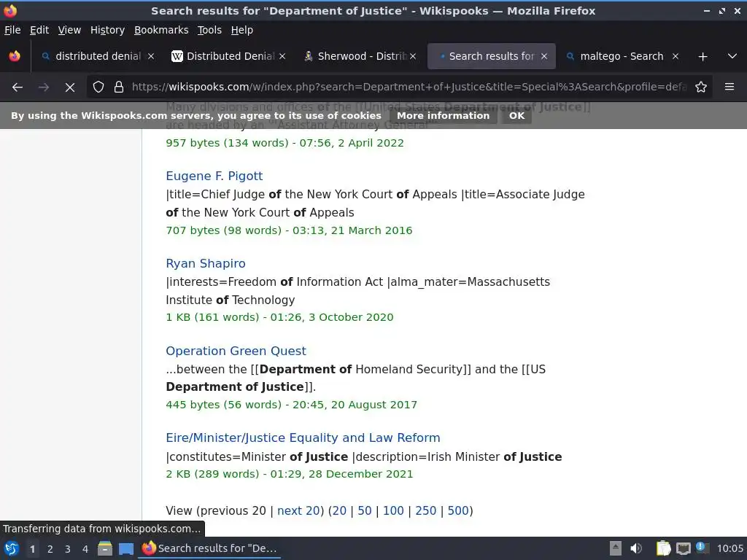Open the tracking protection shield icon

tap(98, 87)
